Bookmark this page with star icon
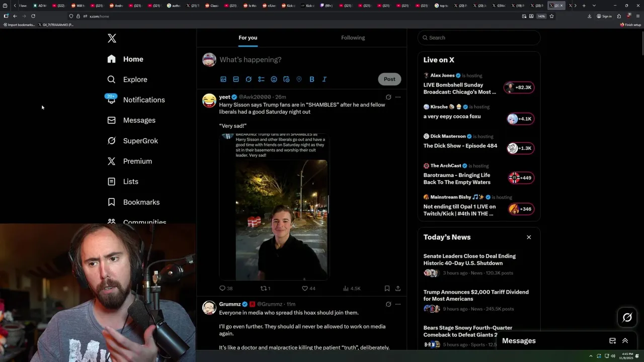 tap(551, 16)
